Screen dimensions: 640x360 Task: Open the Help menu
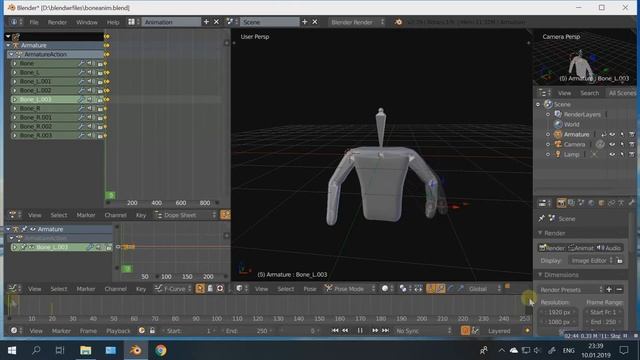[113, 22]
